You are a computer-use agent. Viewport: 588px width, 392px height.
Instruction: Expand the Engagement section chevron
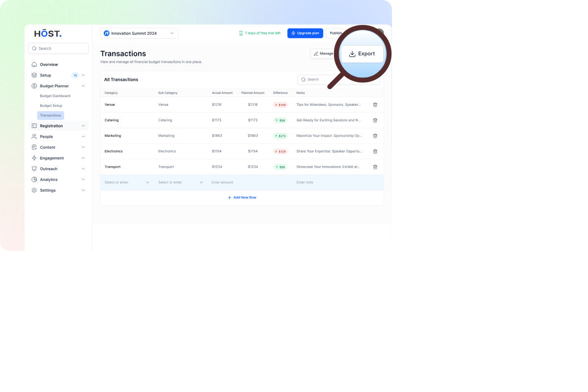(83, 158)
